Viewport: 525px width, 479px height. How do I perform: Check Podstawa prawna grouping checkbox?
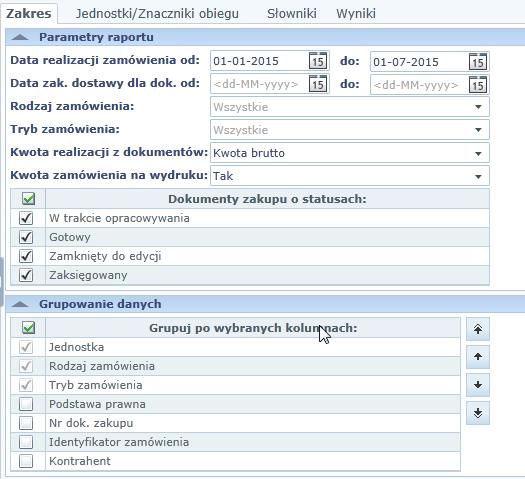[26, 404]
